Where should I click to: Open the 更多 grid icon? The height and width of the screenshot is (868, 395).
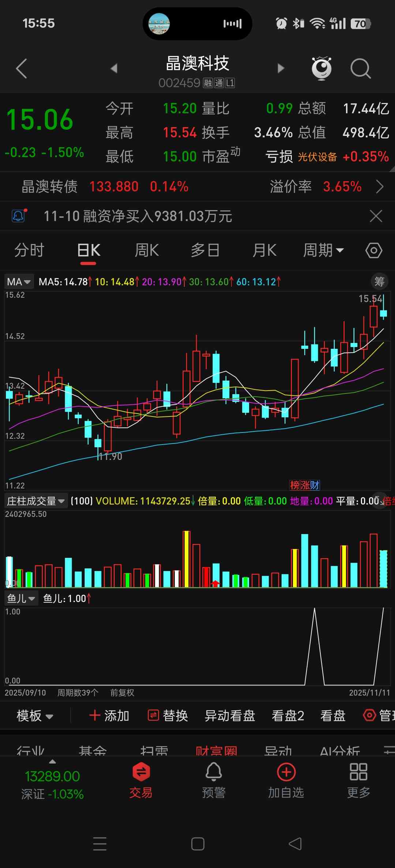click(x=358, y=781)
